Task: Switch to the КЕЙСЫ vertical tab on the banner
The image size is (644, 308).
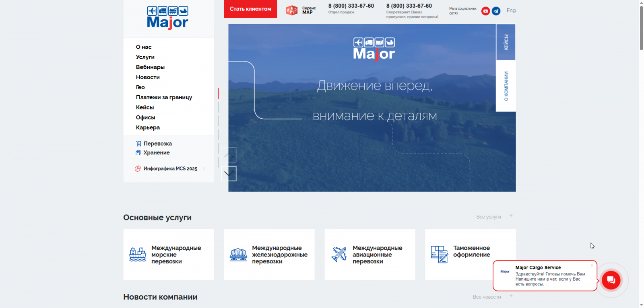Action: pos(506,42)
